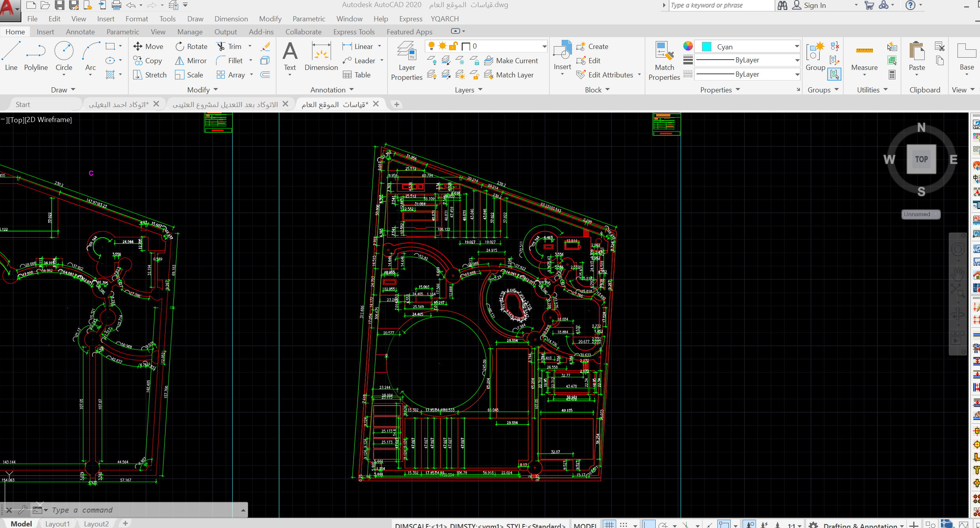Toggle ortho mode in status bar
980x528 pixels.
tap(648, 524)
